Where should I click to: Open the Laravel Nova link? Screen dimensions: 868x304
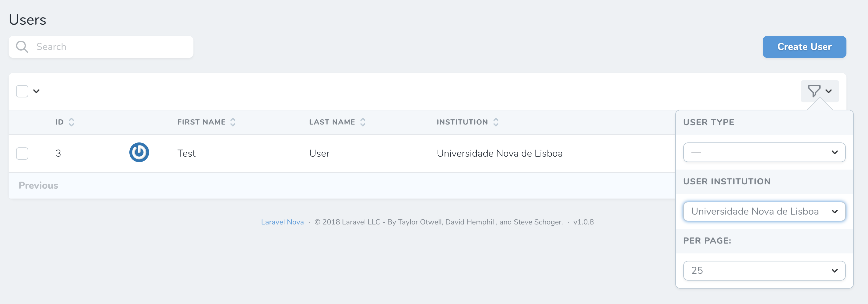click(x=282, y=222)
